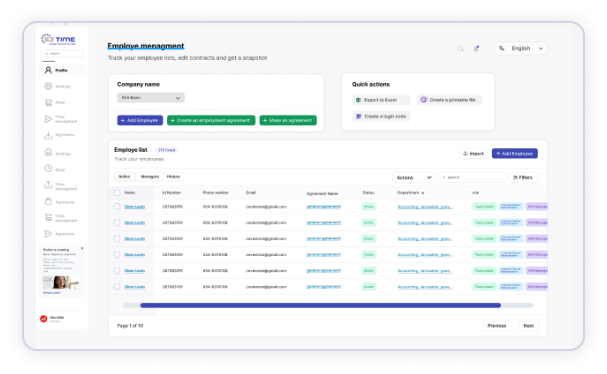607x374 pixels.
Task: Click Export to Excel quick action
Action: (x=381, y=100)
